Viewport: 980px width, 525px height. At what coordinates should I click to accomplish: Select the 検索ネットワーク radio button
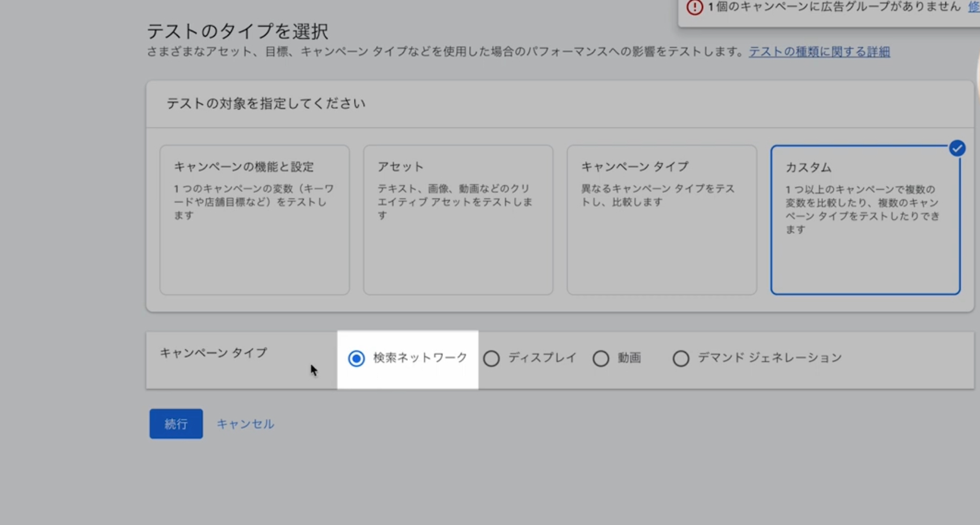[x=356, y=358]
